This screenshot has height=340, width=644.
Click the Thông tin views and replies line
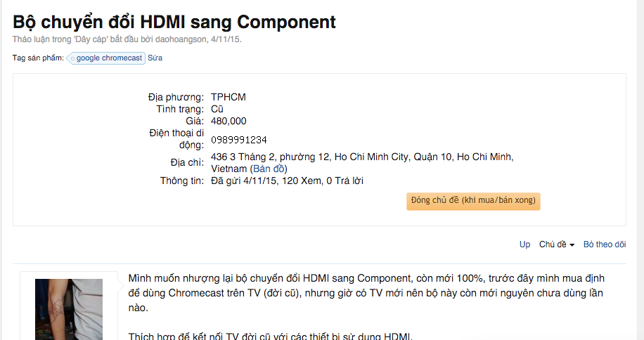(x=287, y=181)
